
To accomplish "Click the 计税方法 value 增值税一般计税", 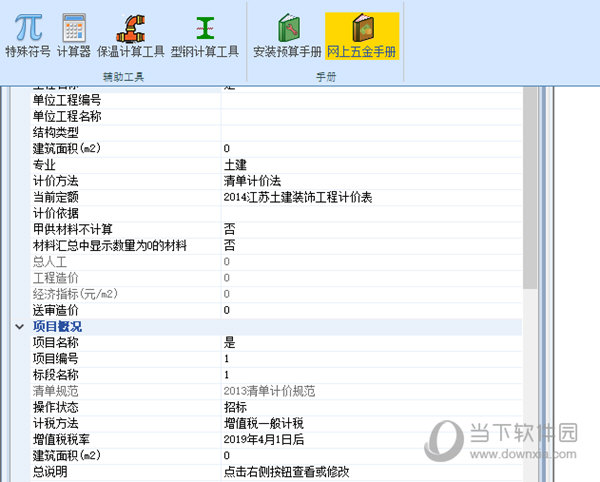I will tap(372, 423).
